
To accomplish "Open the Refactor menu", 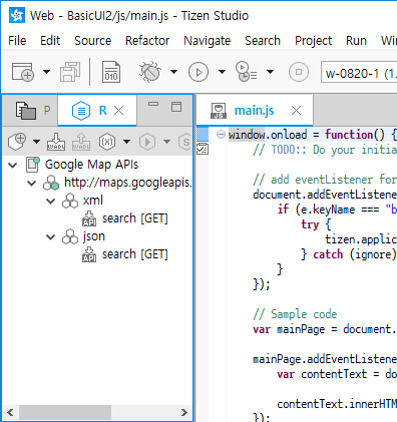I will click(147, 41).
